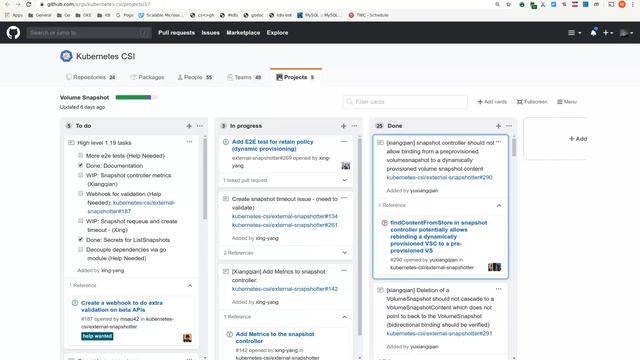Viewport: 640px width, 360px height.
Task: Open the Repositories tab
Action: (x=91, y=77)
